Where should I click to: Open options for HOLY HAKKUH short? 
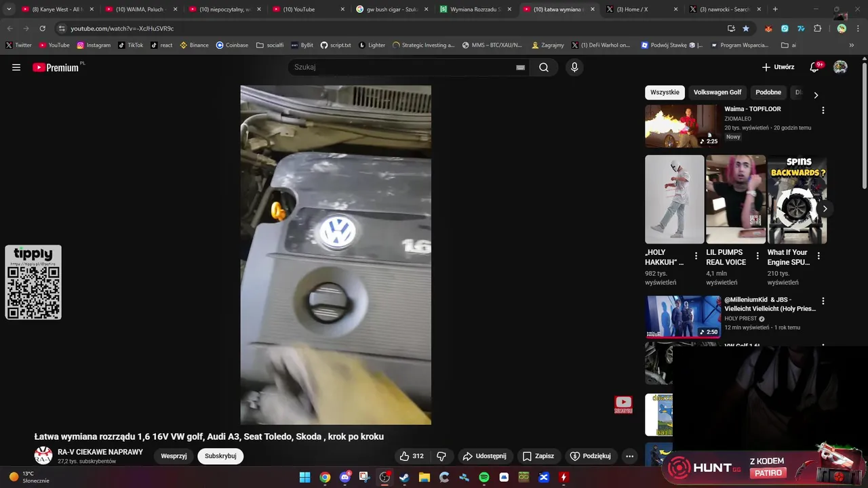point(696,256)
